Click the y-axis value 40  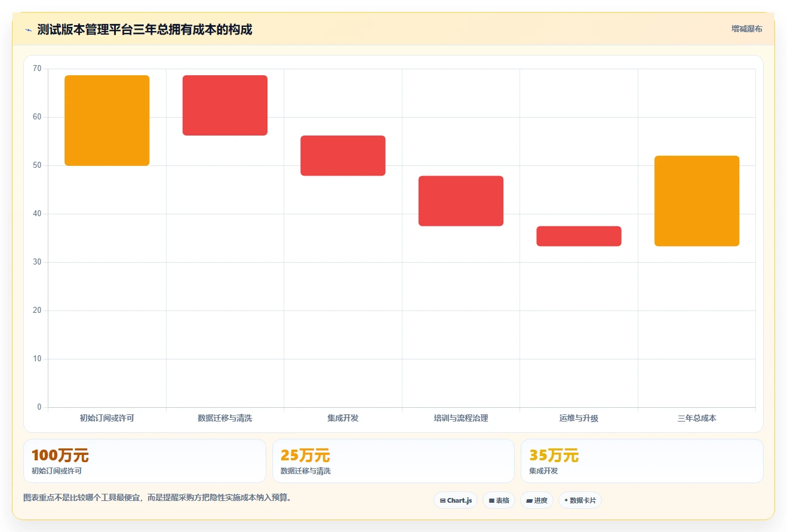[37, 214]
